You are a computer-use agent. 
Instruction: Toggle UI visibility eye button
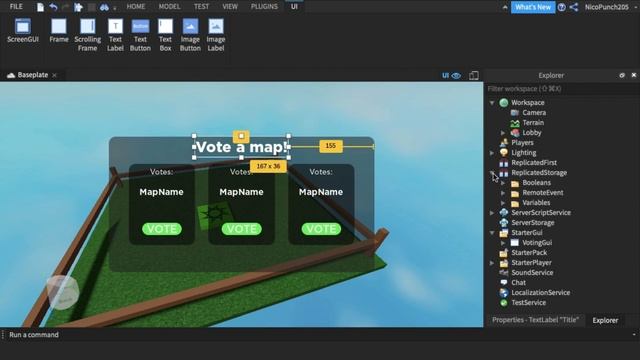pyautogui.click(x=451, y=76)
